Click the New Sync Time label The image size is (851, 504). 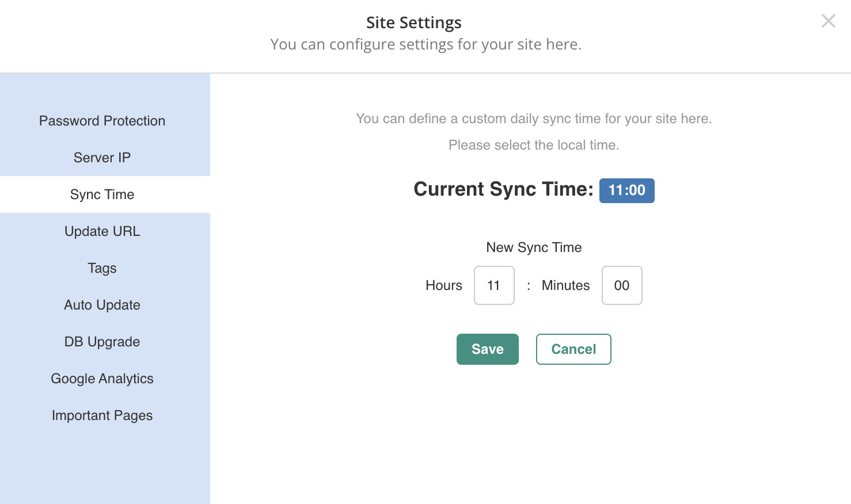click(x=534, y=247)
